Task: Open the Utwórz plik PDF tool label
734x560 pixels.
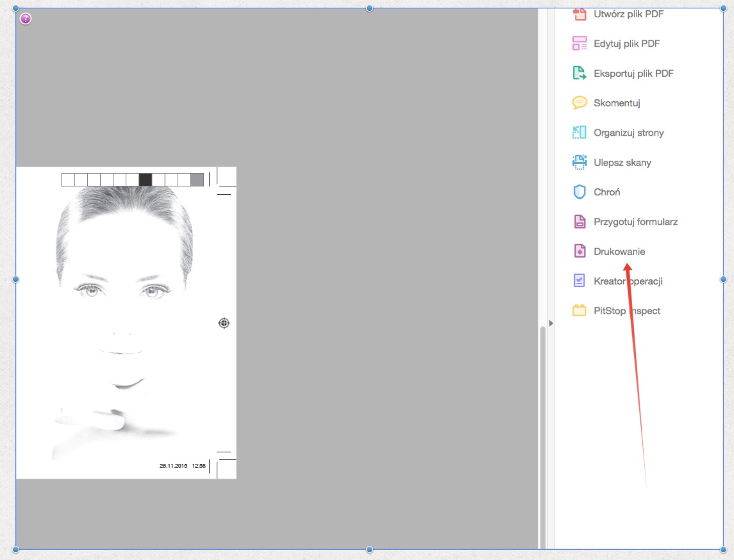Action: click(x=629, y=14)
